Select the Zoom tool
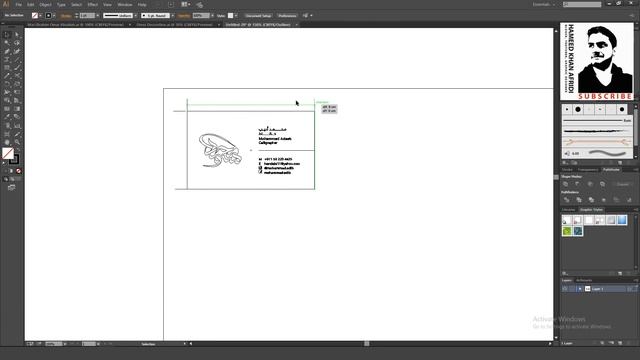Screen dimensions: 640x360 pos(17,142)
